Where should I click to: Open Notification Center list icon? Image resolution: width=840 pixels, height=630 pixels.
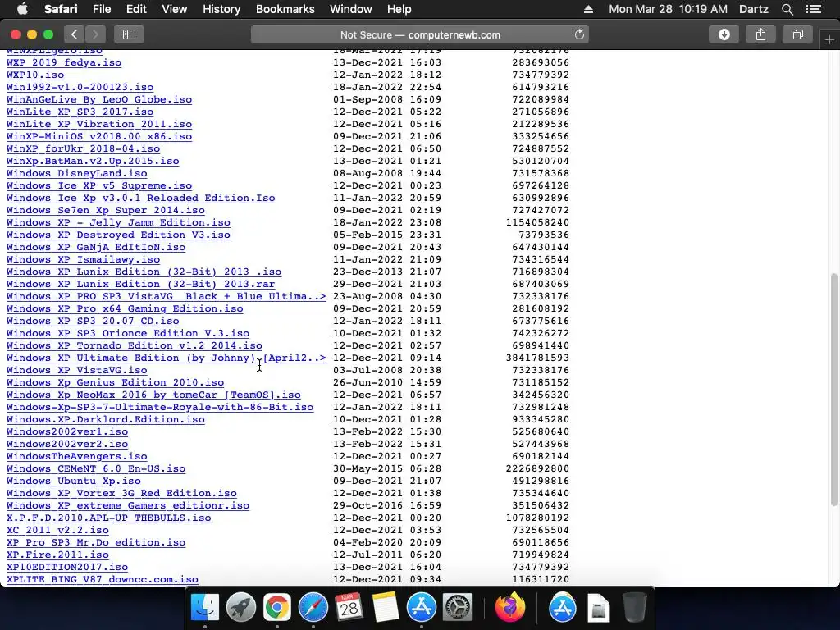[814, 9]
